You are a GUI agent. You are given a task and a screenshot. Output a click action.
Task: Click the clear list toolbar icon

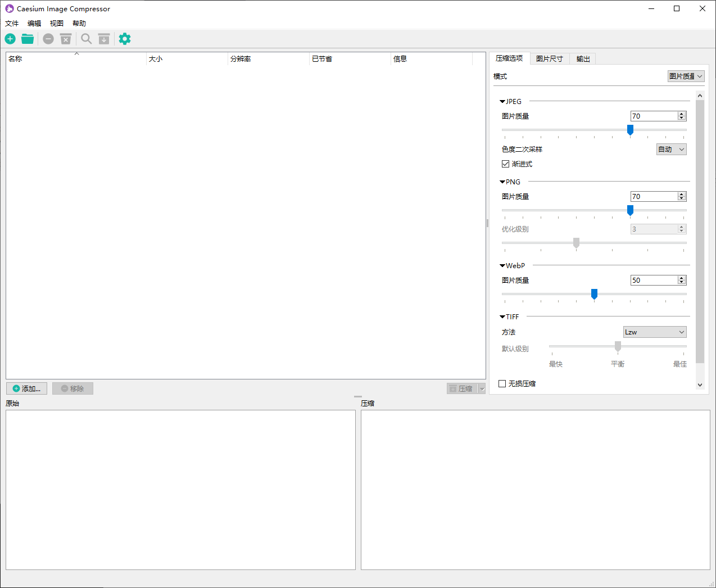click(x=66, y=39)
